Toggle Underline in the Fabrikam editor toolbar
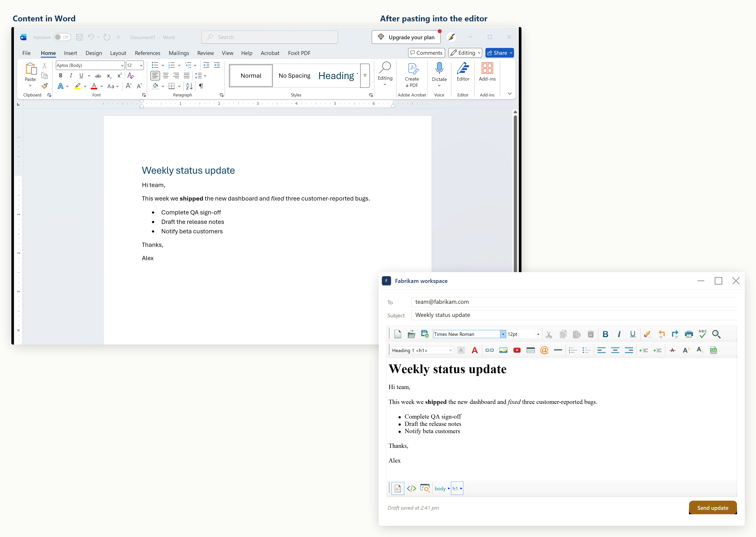 click(x=633, y=334)
